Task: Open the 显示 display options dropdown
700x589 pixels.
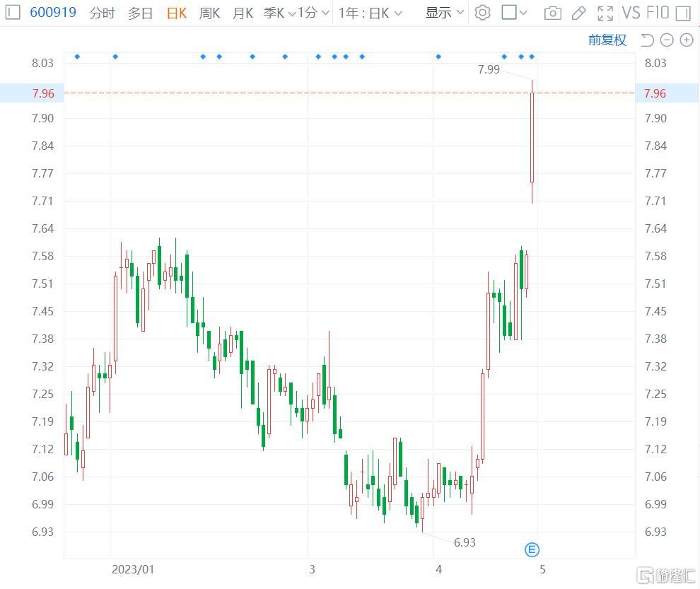Action: pyautogui.click(x=445, y=13)
